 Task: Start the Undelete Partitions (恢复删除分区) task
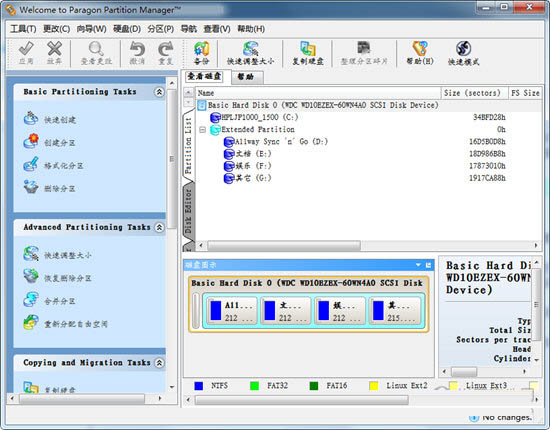click(57, 277)
